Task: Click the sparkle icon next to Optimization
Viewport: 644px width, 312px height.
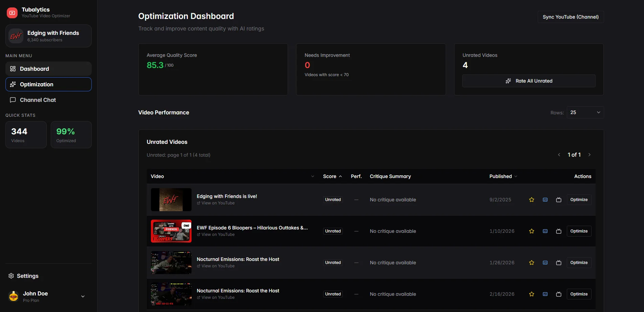Action: coord(13,84)
